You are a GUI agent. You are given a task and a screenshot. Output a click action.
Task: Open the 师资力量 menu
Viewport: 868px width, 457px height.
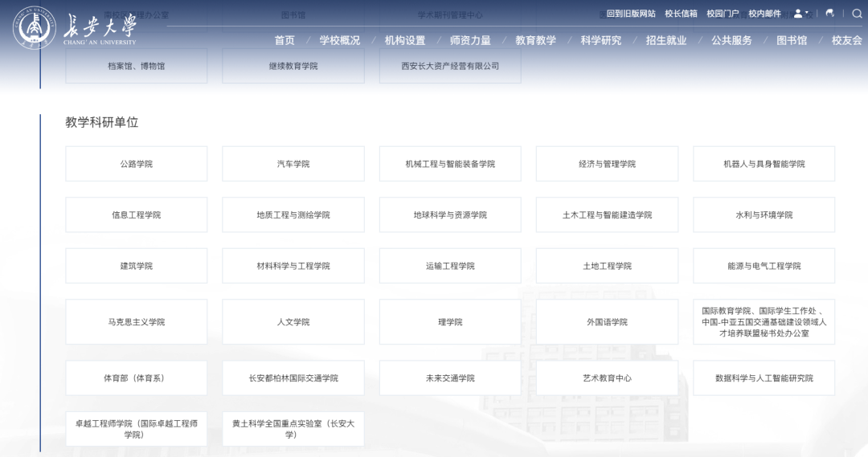click(x=470, y=40)
